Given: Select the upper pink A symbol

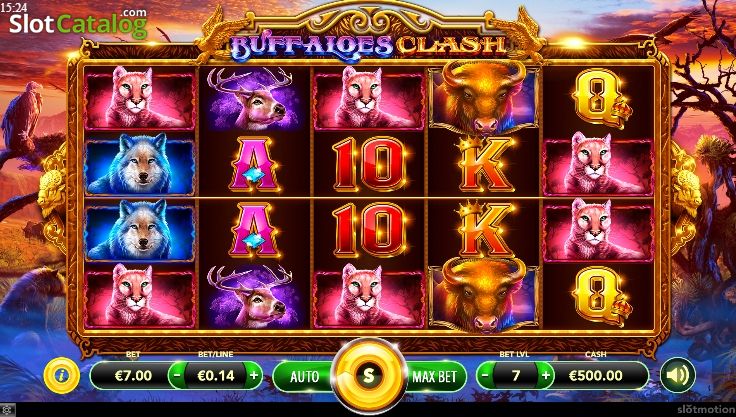Looking at the screenshot, I should 254,164.
